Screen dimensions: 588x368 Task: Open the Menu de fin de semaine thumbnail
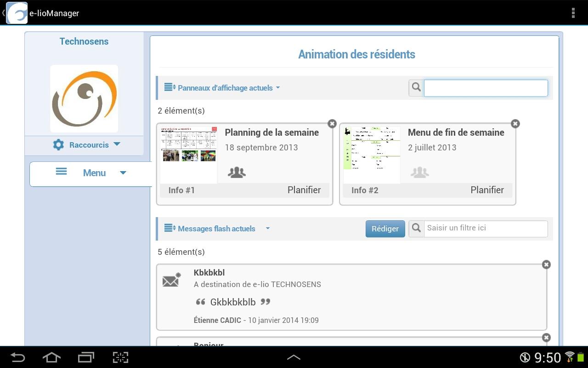pyautogui.click(x=372, y=155)
